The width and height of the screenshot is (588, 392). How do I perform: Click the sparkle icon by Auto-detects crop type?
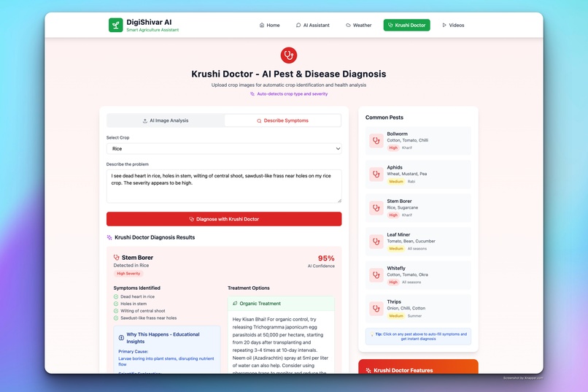point(252,94)
